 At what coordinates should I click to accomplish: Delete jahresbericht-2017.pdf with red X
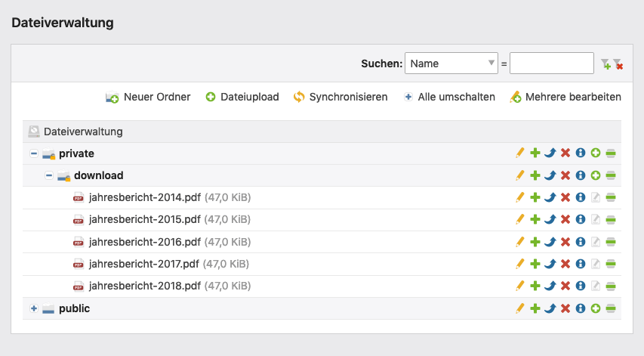click(565, 264)
